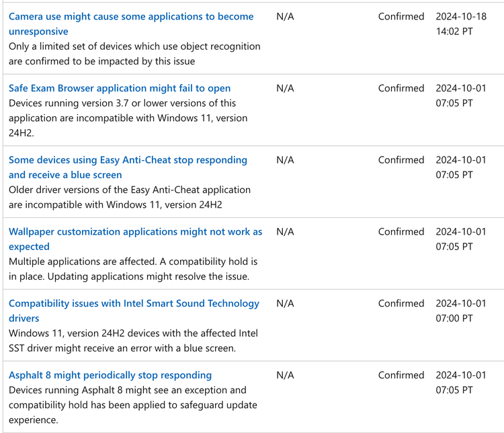Click the N/A cell in the Asphalt 8 row
The width and height of the screenshot is (504, 433).
(285, 375)
